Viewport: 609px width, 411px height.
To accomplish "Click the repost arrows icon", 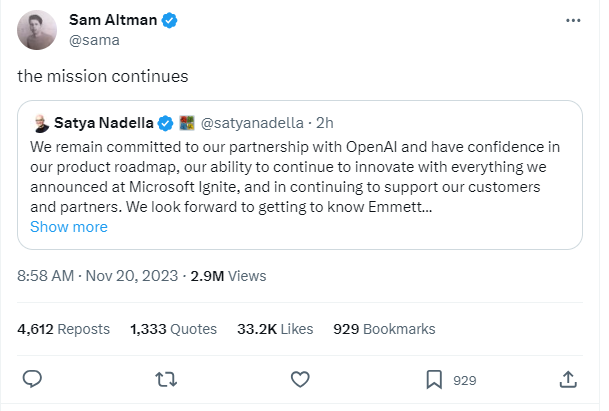I will pos(166,380).
